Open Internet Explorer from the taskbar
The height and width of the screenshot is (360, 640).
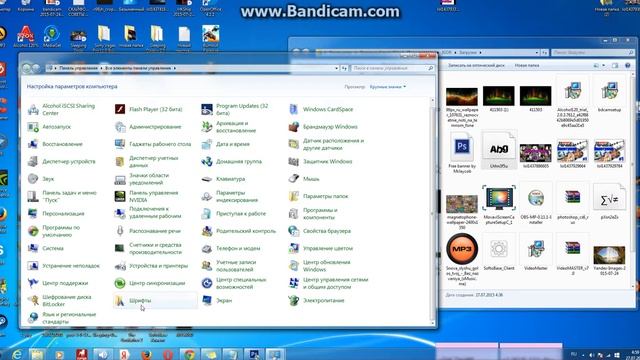tap(17, 354)
